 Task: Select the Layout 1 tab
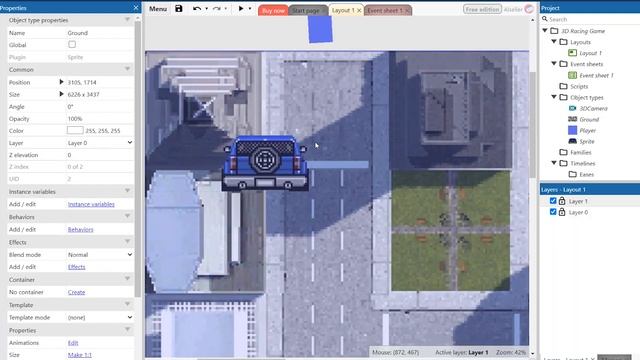(343, 11)
